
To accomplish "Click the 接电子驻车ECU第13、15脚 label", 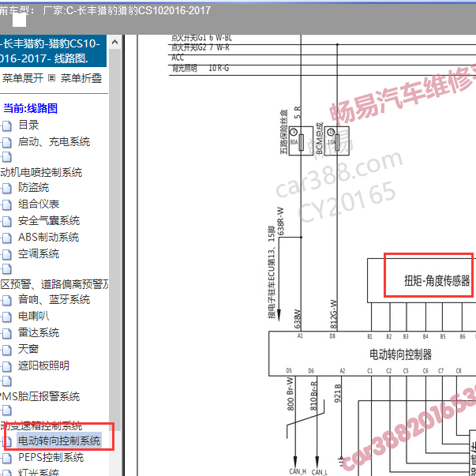I will [x=272, y=272].
